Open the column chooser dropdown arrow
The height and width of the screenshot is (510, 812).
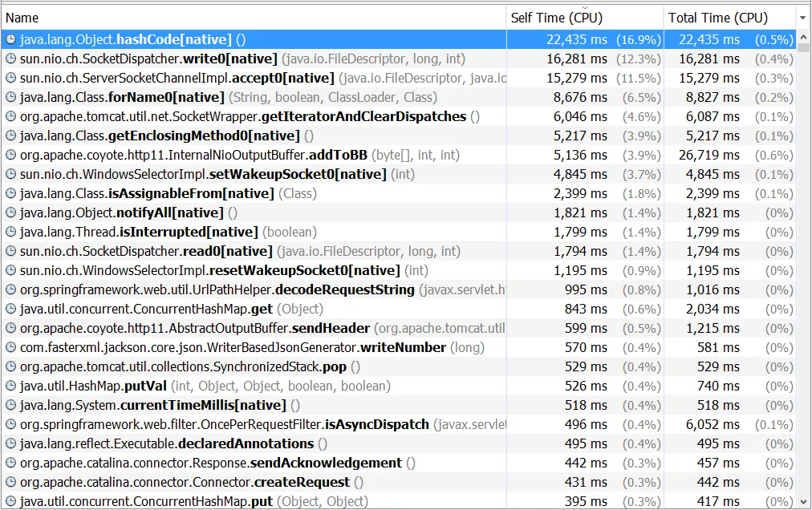click(x=803, y=18)
